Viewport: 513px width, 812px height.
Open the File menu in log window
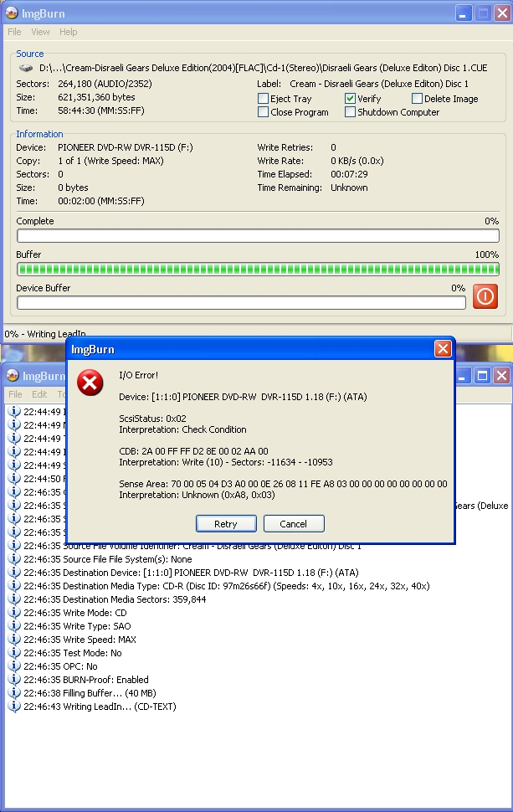[x=15, y=394]
